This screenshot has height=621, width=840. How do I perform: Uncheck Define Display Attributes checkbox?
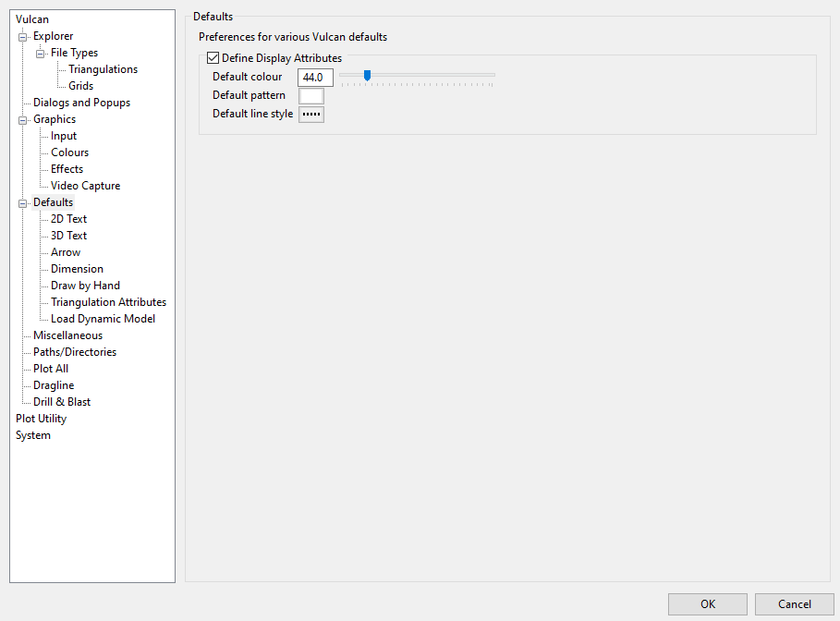point(213,58)
